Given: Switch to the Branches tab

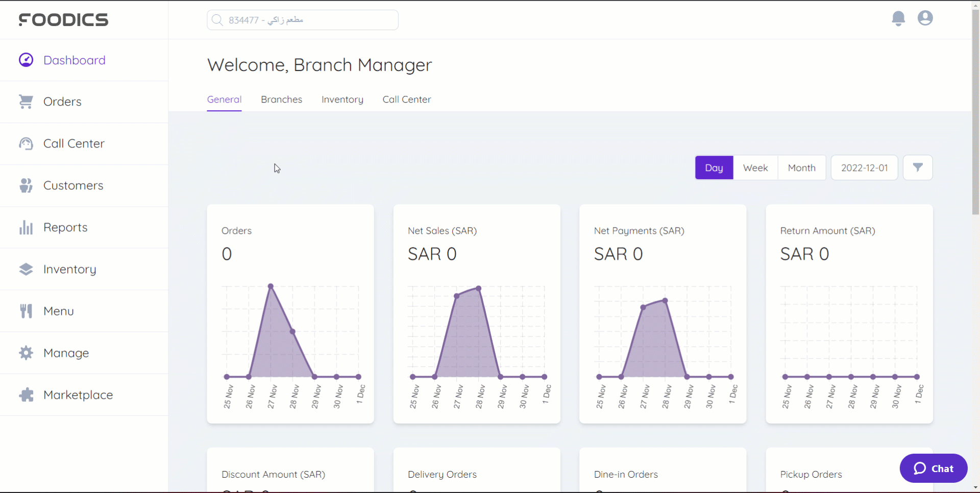Looking at the screenshot, I should [x=281, y=100].
